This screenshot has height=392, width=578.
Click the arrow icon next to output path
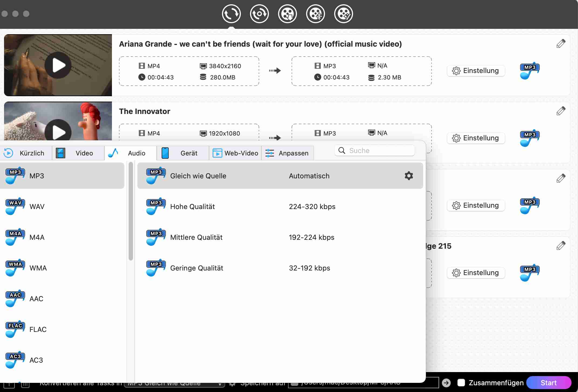pyautogui.click(x=446, y=383)
